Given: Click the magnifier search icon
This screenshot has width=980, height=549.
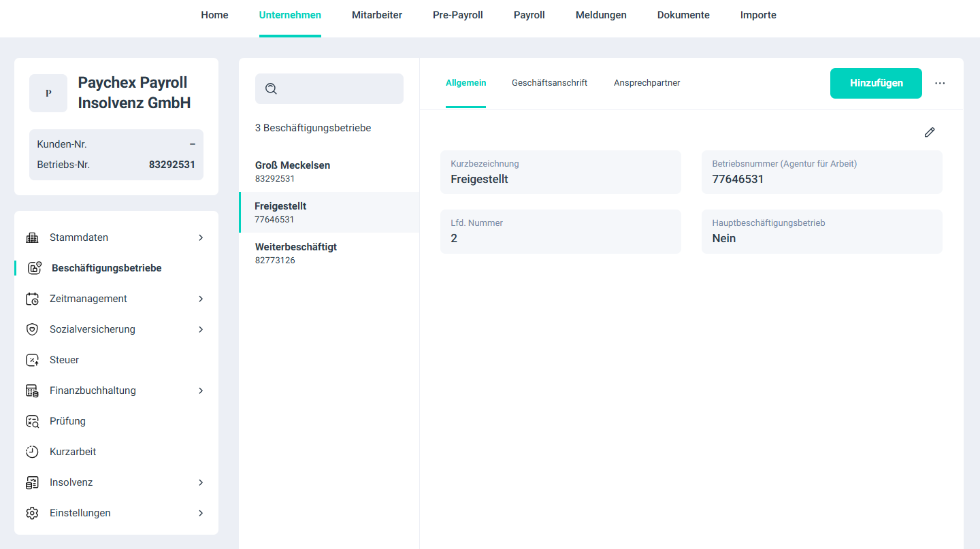Looking at the screenshot, I should pyautogui.click(x=271, y=89).
